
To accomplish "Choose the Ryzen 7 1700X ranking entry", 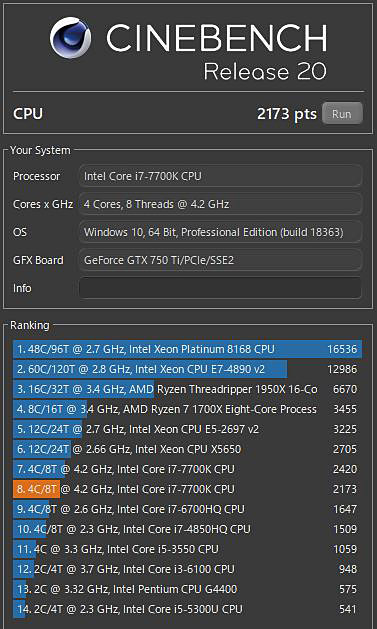I will (x=187, y=409).
